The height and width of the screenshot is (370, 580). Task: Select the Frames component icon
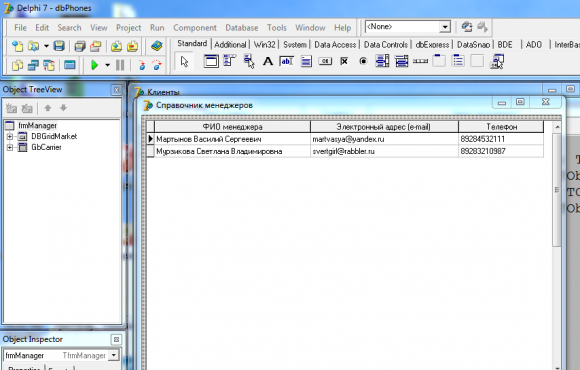[x=211, y=61]
